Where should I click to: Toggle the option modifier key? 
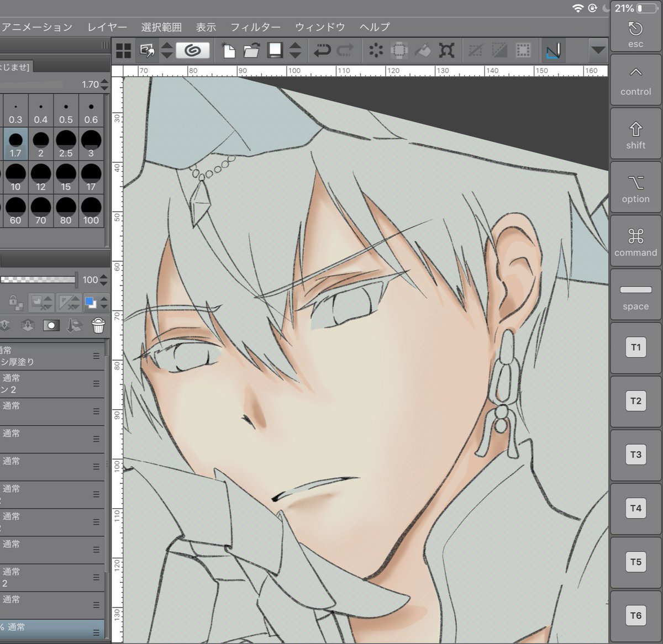635,187
